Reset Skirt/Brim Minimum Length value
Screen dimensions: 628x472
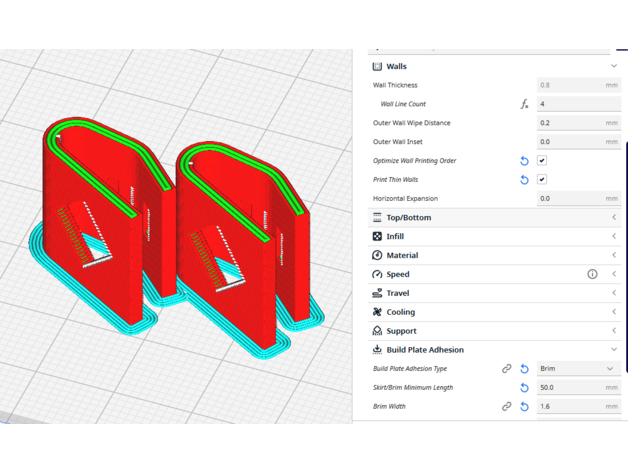click(x=524, y=388)
